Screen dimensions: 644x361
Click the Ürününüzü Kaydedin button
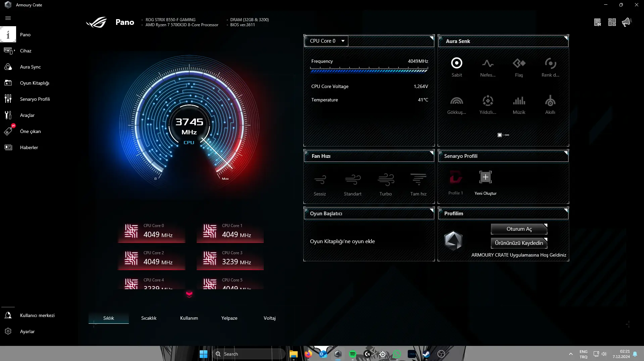519,243
